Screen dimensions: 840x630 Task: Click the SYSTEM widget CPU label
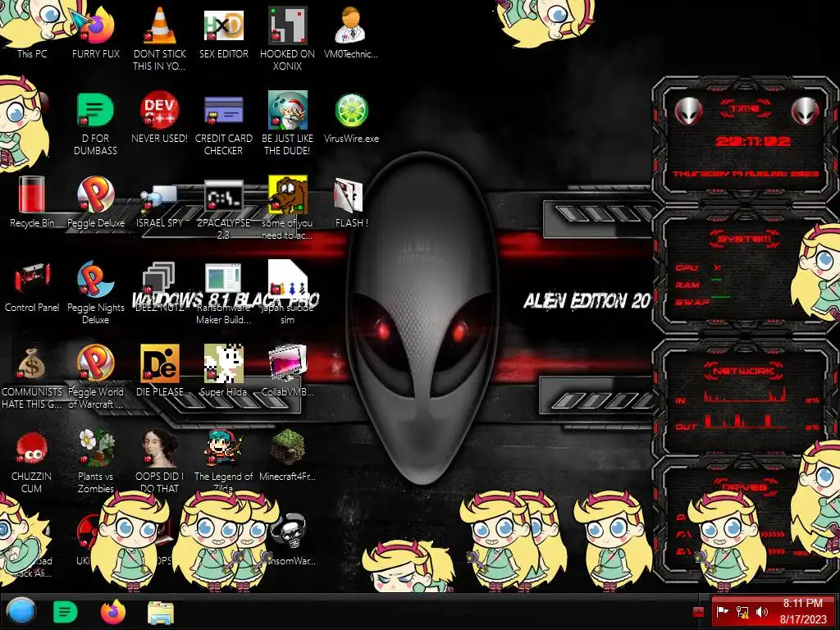[687, 268]
